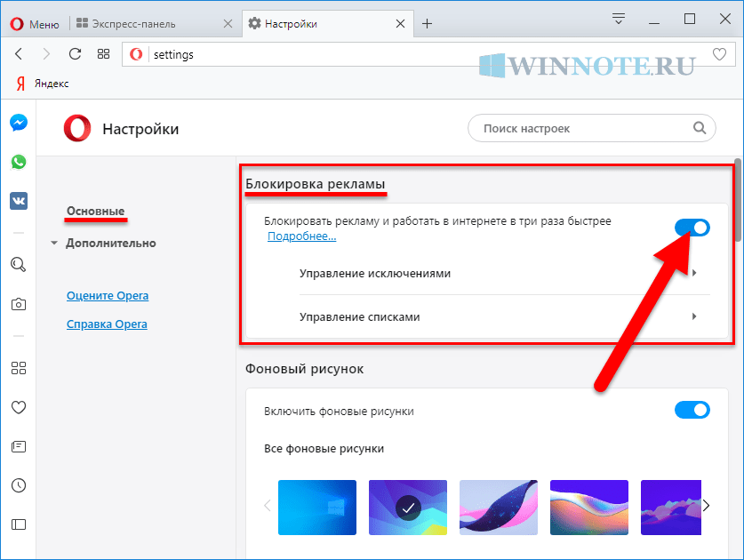The width and height of the screenshot is (744, 560).
Task: Select the Windows blue wallpaper thumbnail
Action: point(317,508)
